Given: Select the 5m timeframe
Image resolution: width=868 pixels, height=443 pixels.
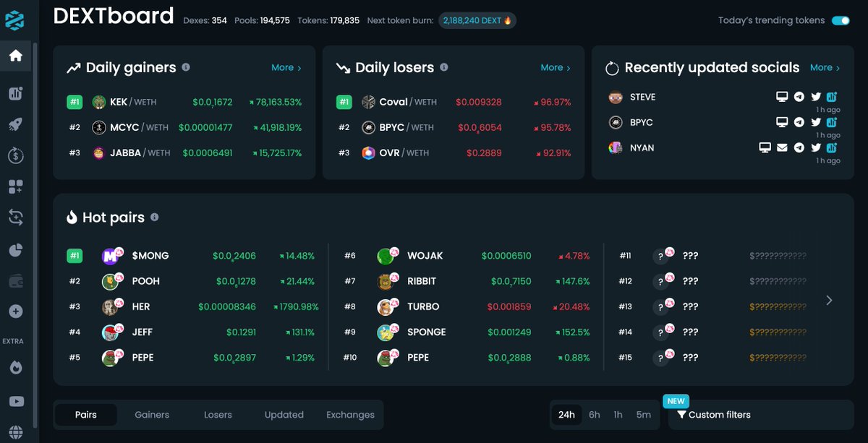Looking at the screenshot, I should click(x=644, y=415).
